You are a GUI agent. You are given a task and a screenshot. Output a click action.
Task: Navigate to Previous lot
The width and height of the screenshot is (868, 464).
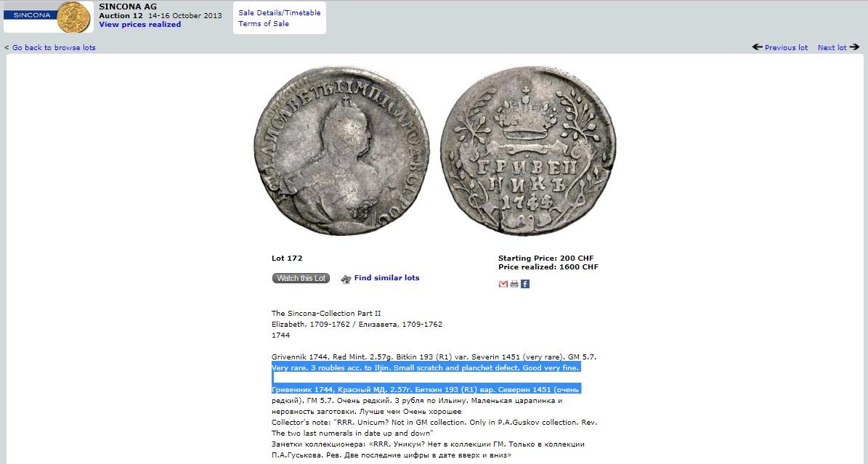(x=786, y=48)
